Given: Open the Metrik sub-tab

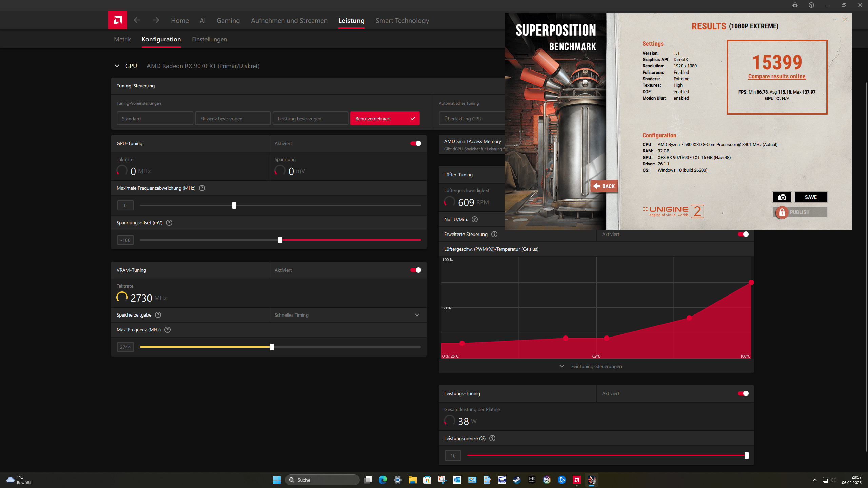Looking at the screenshot, I should (122, 39).
